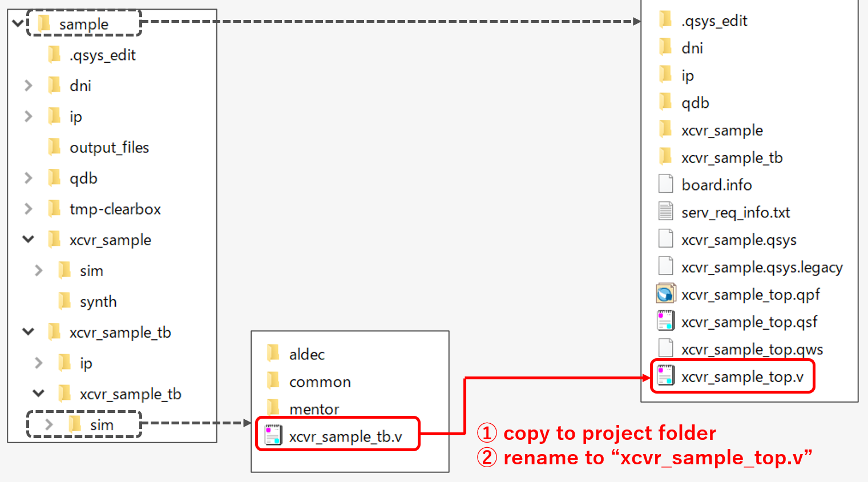Viewport: 868px width, 482px height.
Task: Collapse the top-level xcvr_sample_tb tree folder
Action: [x=29, y=332]
